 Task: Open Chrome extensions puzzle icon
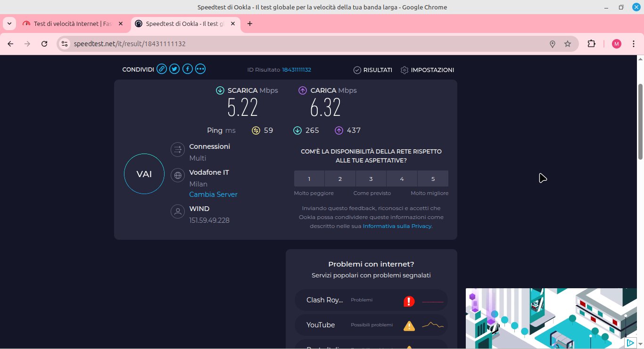pos(591,44)
